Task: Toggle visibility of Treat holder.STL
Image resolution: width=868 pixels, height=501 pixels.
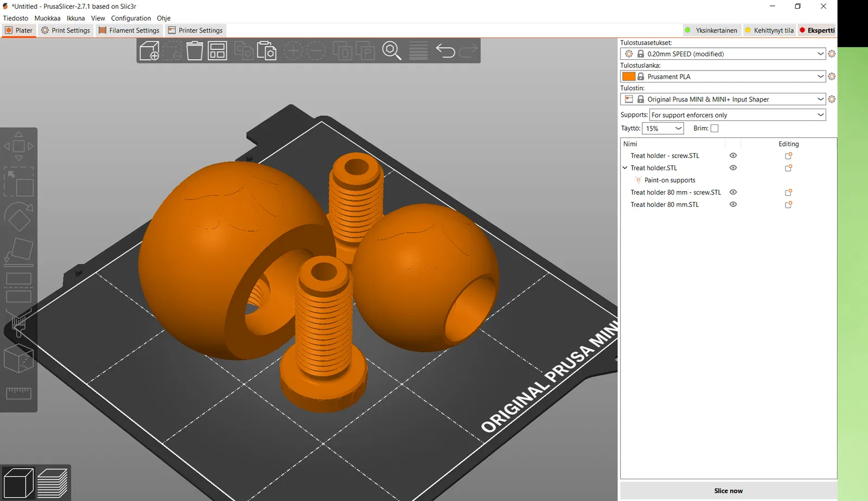Action: coord(733,168)
